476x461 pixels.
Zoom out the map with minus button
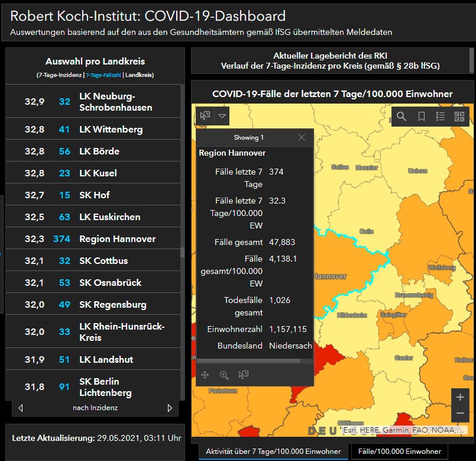[460, 413]
